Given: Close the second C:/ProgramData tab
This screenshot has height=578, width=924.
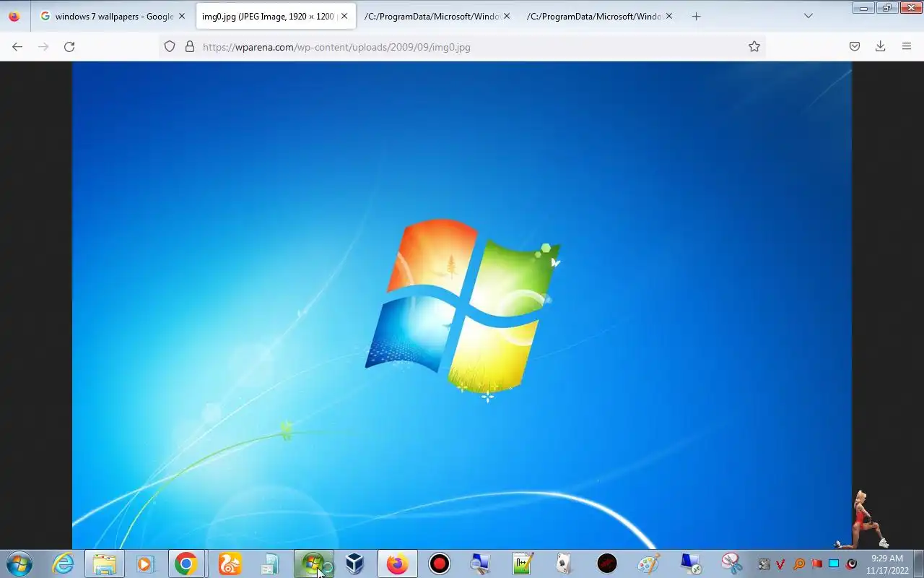Looking at the screenshot, I should point(669,16).
